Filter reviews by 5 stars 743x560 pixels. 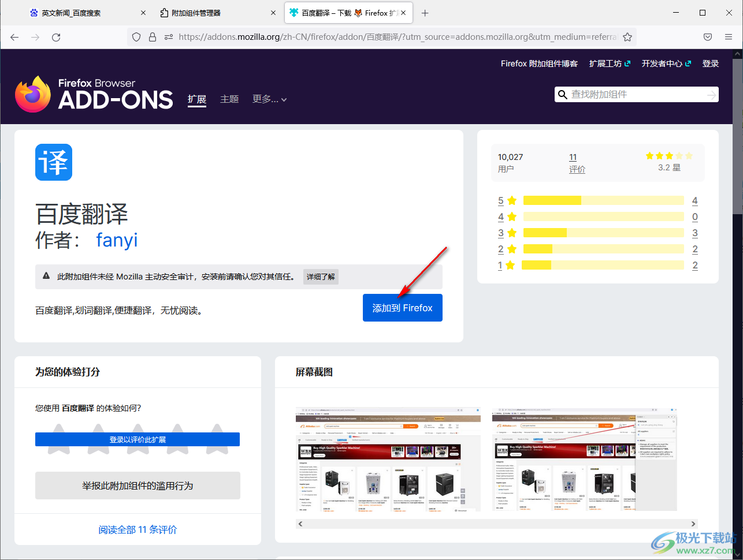click(507, 201)
